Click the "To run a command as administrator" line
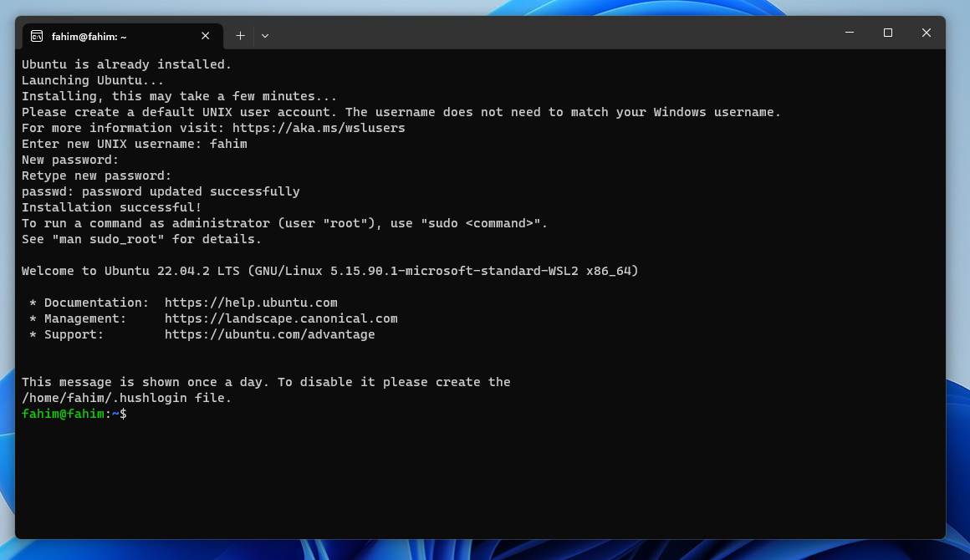 [284, 223]
